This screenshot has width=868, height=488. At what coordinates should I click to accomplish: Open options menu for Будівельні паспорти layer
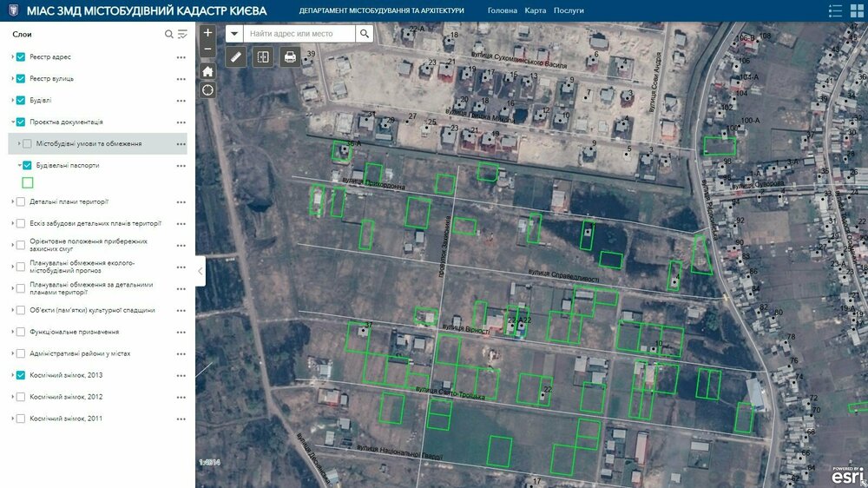click(x=181, y=165)
